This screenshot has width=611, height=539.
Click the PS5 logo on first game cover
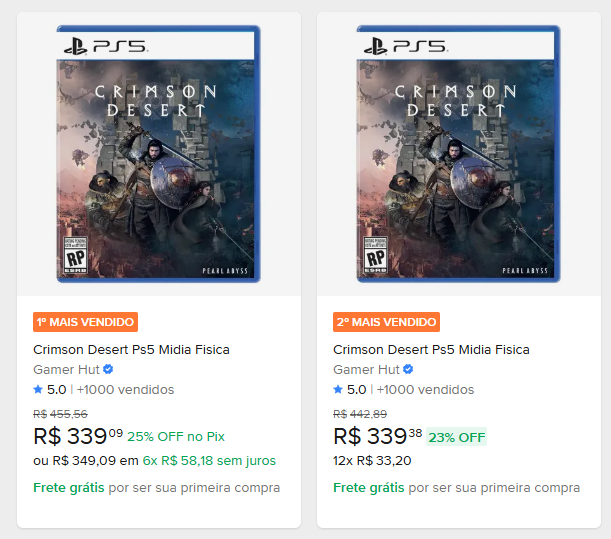point(105,46)
